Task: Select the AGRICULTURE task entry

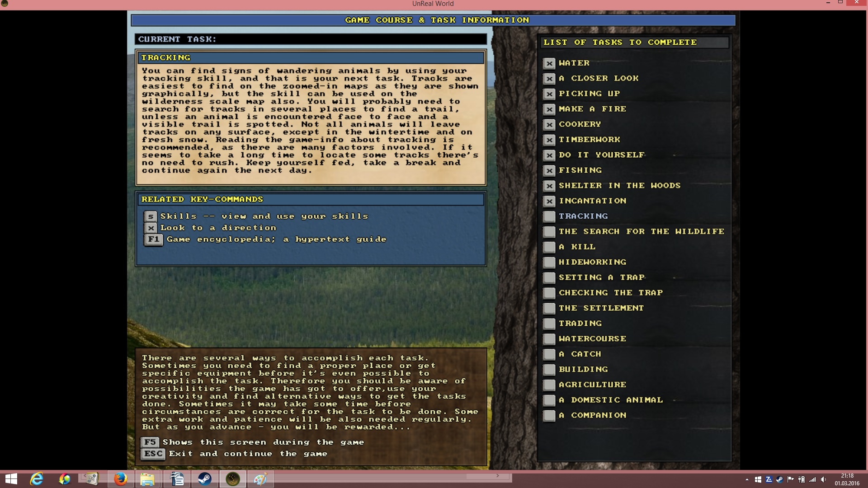Action: click(592, 385)
